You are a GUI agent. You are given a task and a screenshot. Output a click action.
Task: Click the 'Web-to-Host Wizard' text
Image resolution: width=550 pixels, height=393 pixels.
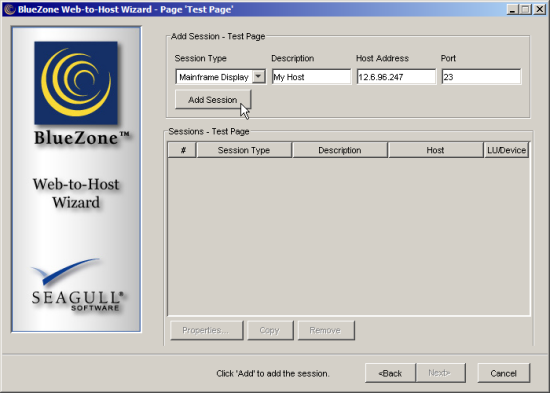[76, 193]
